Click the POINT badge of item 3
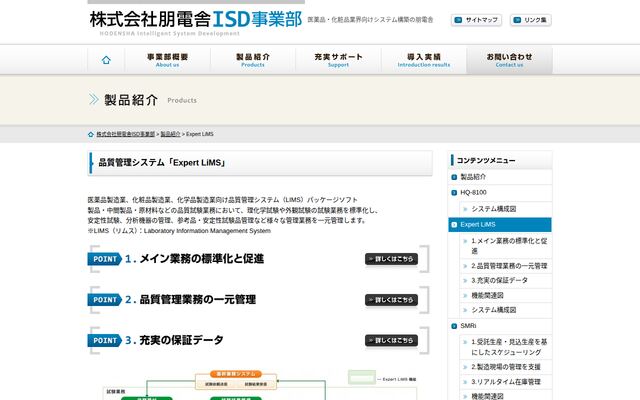This screenshot has width=640, height=400. [104, 341]
